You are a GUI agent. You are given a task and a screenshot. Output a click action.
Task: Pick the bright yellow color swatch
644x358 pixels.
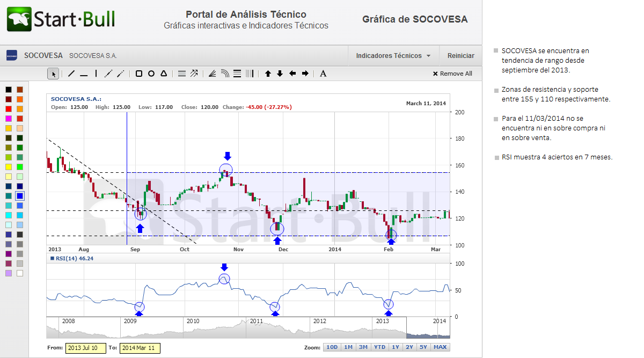tap(9, 167)
